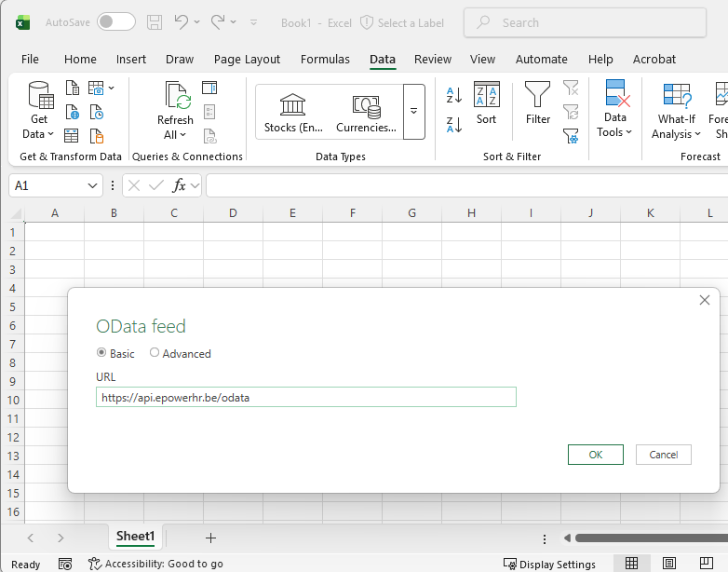Open the File menu
Screen dimensions: 728x572
[30, 60]
